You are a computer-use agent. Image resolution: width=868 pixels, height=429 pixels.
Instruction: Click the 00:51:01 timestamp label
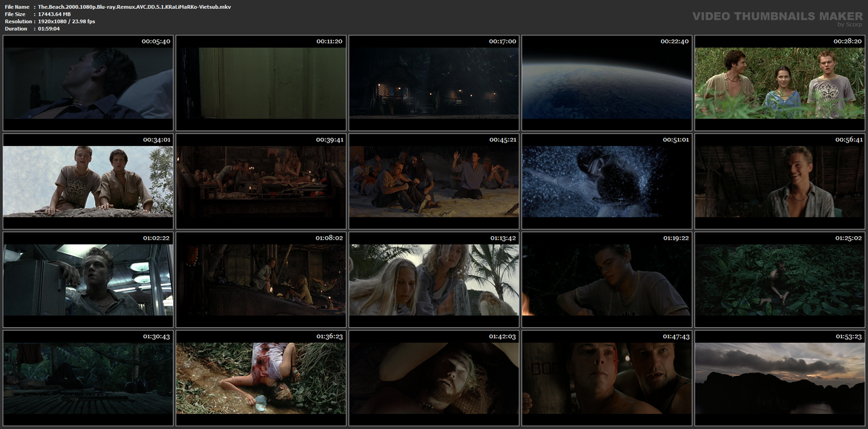click(x=675, y=140)
